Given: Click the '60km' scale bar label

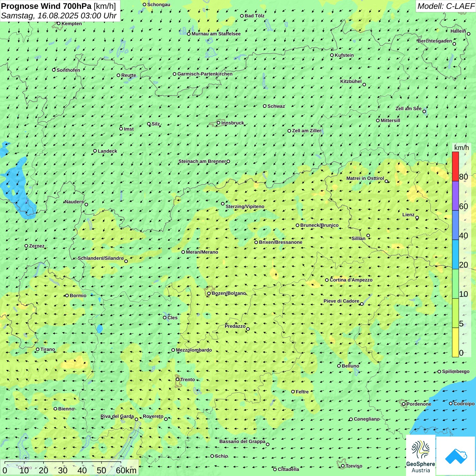Looking at the screenshot, I should [126, 470].
